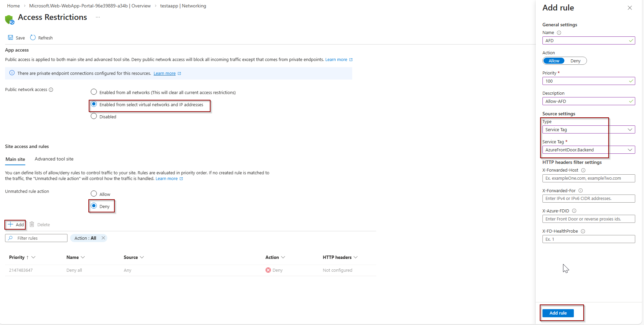
Task: Click the Delete button
Action: click(40, 225)
